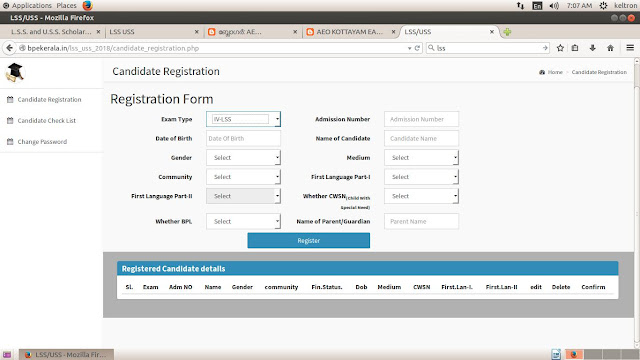
Task: Open the Whether CWSN dropdown
Action: click(421, 196)
